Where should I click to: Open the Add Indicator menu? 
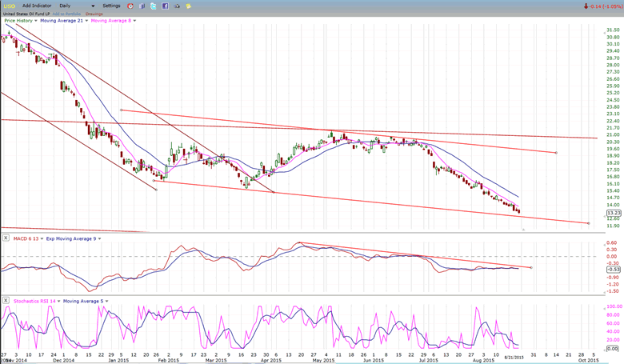pyautogui.click(x=38, y=6)
